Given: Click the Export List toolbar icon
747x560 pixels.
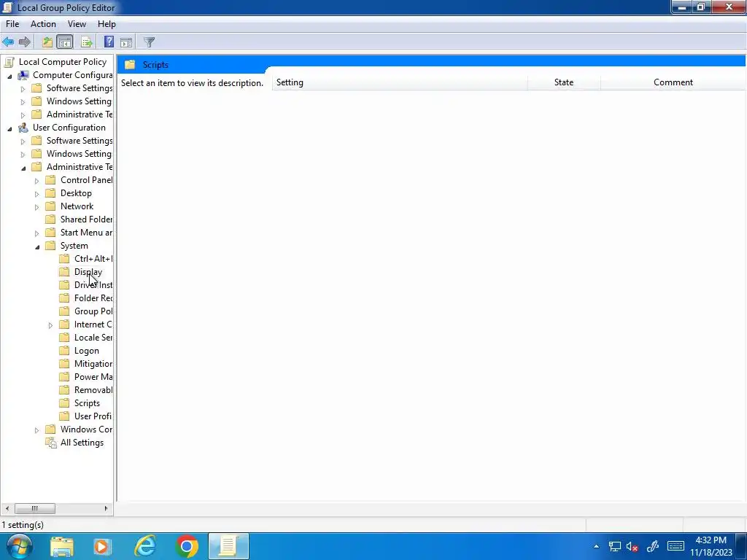Looking at the screenshot, I should [87, 42].
